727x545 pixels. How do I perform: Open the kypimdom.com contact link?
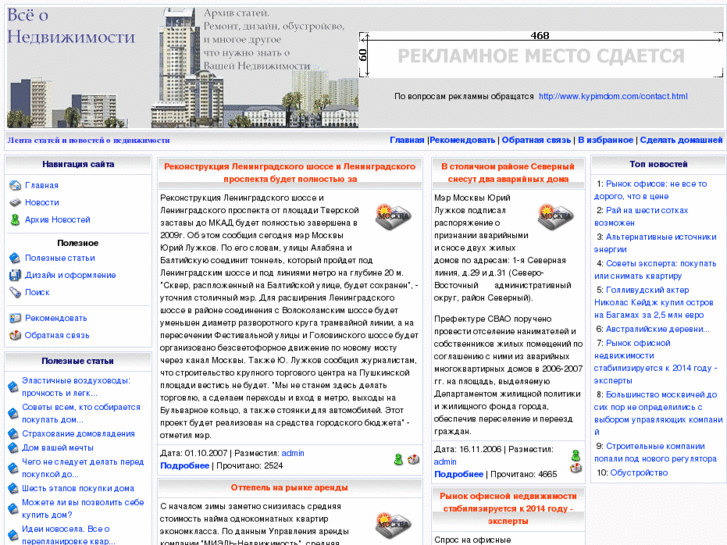613,96
